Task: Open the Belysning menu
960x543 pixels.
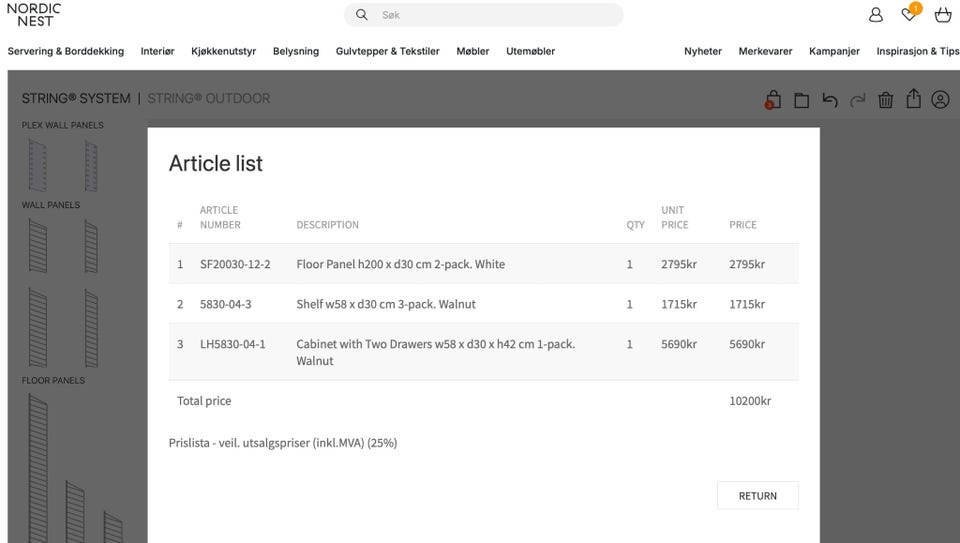Action: 296,51
